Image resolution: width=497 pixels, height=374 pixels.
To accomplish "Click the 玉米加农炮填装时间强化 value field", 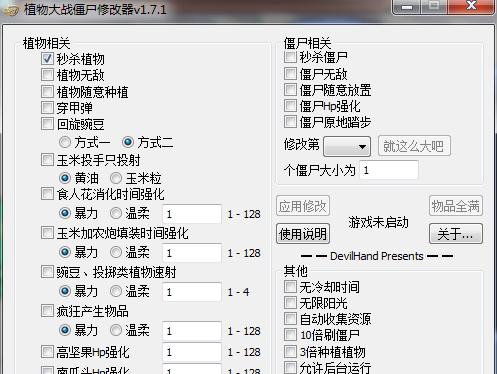I will (192, 253).
